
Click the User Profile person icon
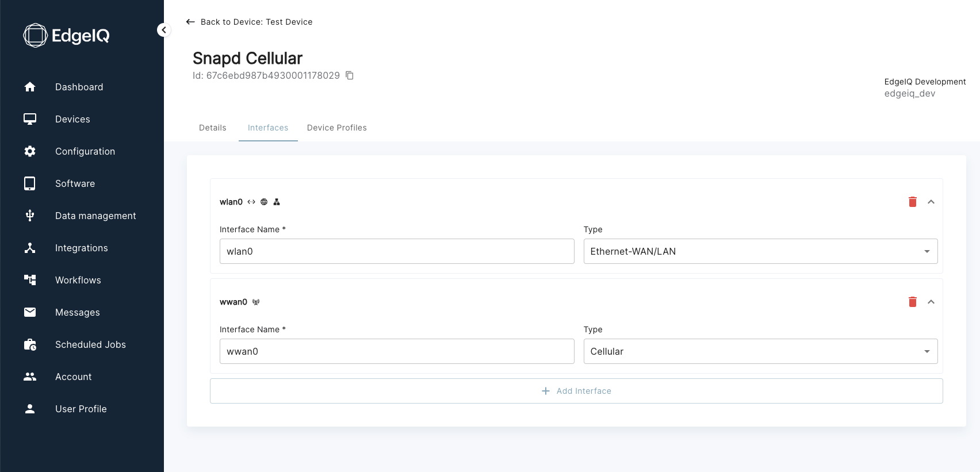tap(30, 409)
